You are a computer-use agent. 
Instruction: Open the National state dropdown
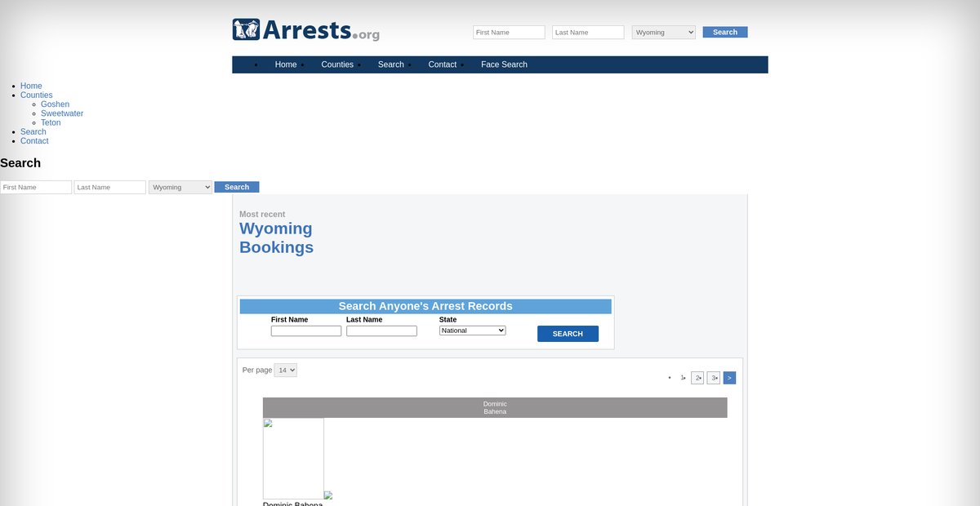click(473, 331)
